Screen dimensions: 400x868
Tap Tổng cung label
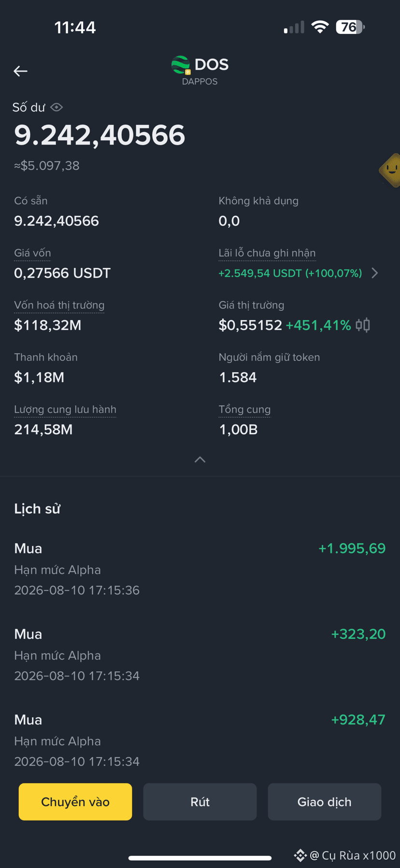pyautogui.click(x=244, y=410)
